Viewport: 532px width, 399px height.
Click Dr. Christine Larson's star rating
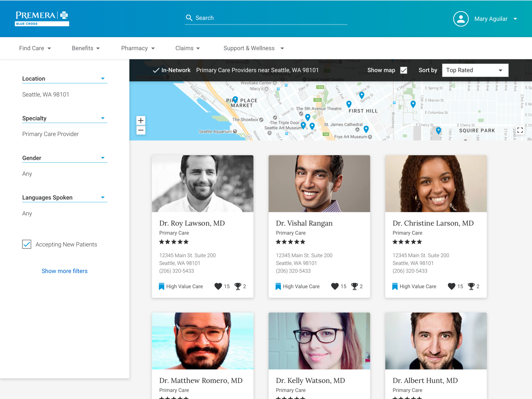click(407, 242)
